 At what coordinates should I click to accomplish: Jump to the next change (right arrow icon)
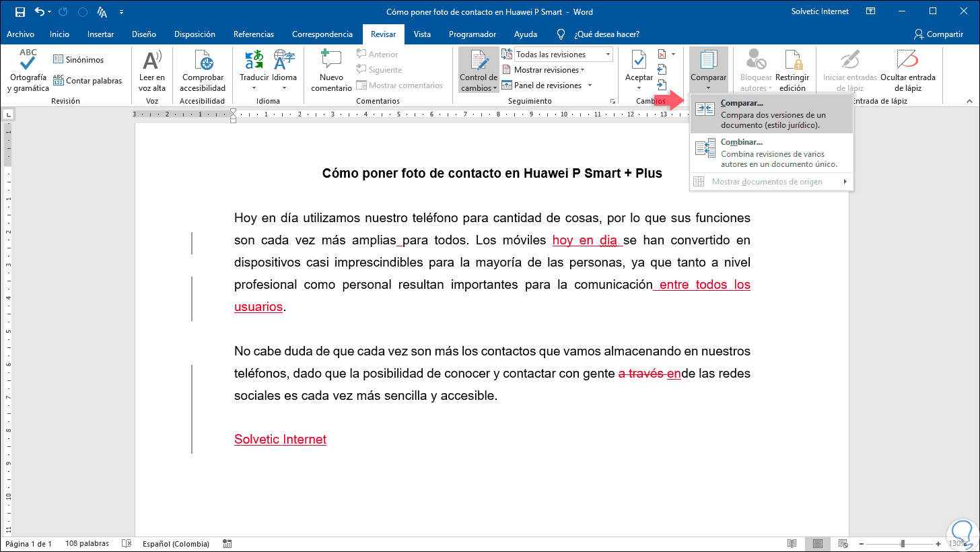662,85
